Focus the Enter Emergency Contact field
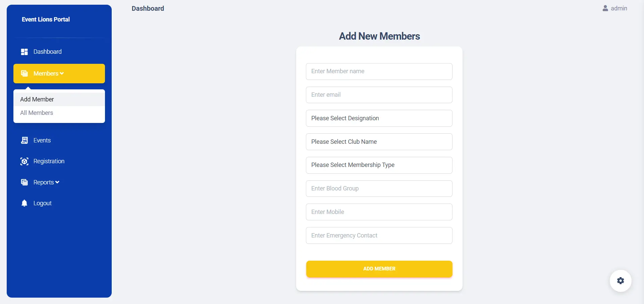The height and width of the screenshot is (304, 644). pos(379,235)
